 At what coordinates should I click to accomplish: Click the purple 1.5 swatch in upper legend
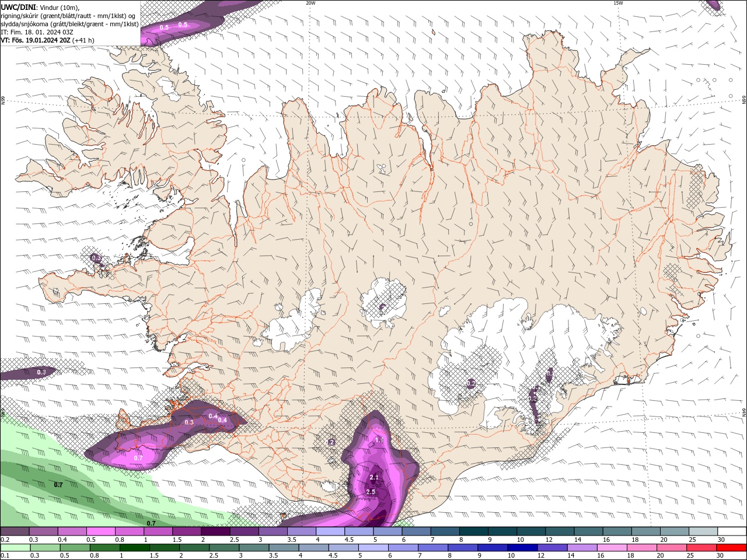187,531
